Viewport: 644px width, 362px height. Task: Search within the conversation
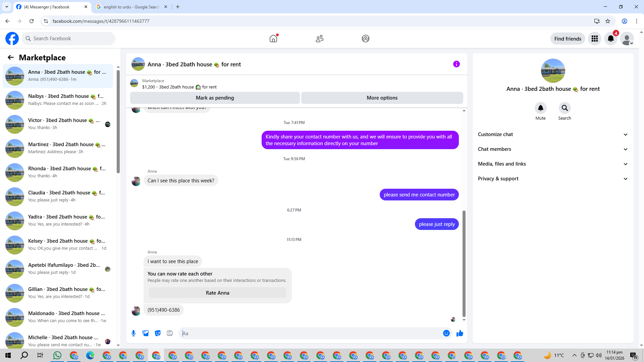(565, 108)
